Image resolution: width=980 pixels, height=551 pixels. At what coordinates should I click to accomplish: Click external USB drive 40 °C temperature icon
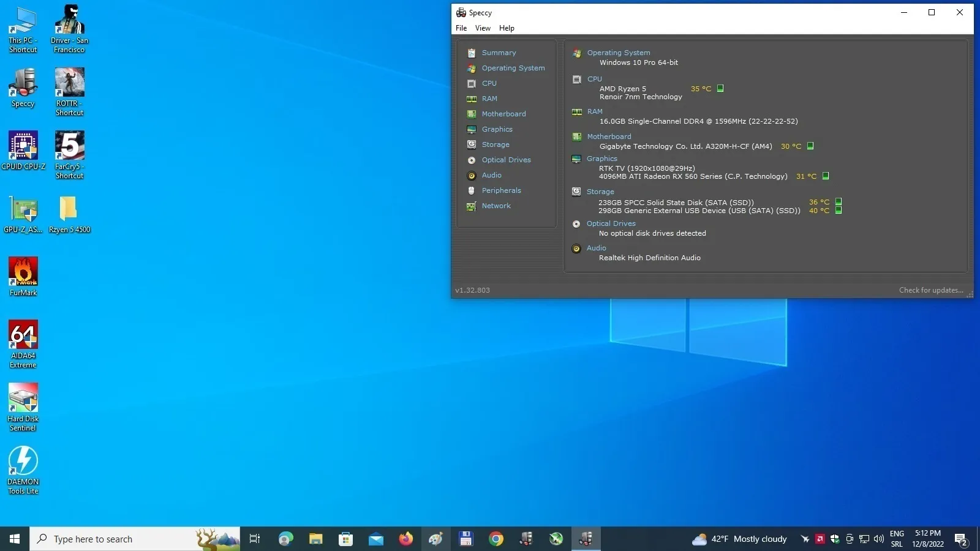pos(839,210)
